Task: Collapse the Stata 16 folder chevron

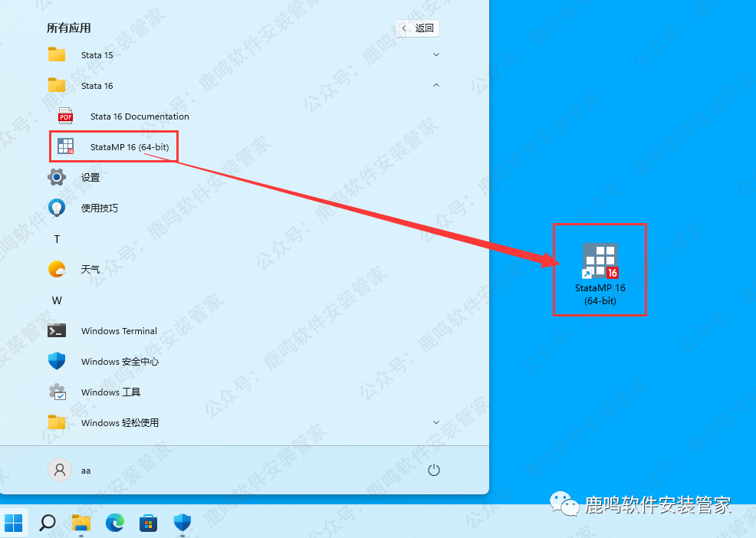Action: pos(436,86)
